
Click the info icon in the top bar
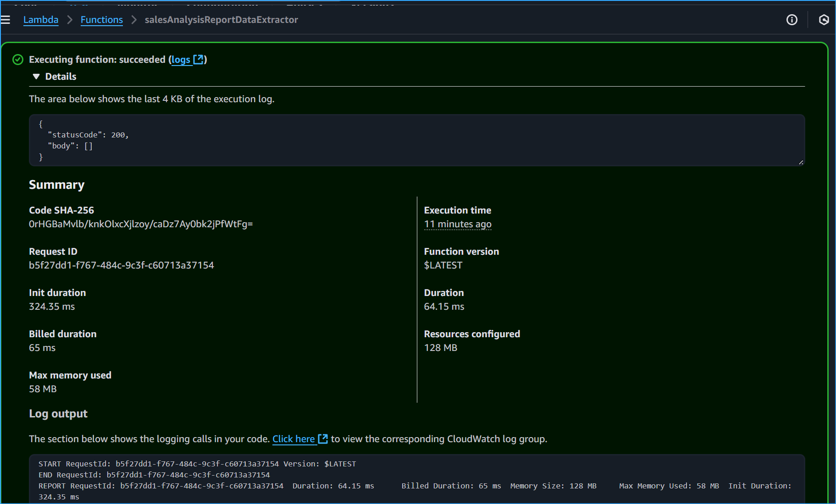pos(792,20)
